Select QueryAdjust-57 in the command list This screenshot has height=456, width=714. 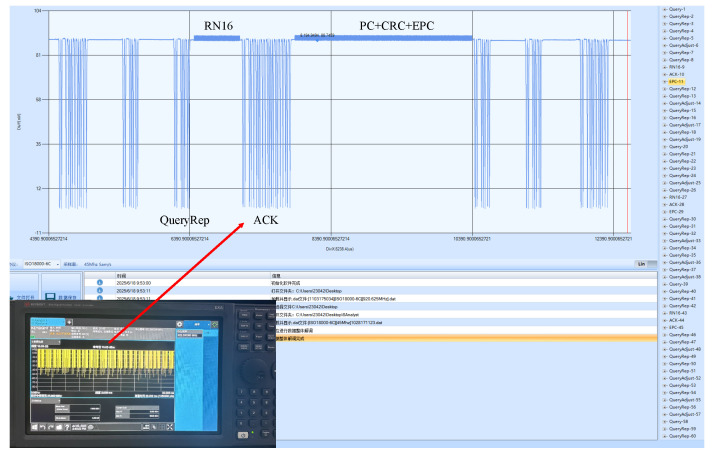coord(685,415)
